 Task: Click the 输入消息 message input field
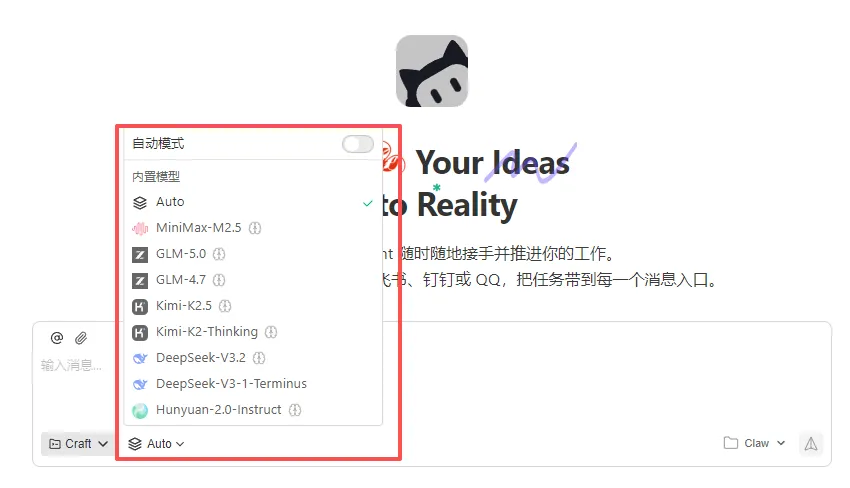tap(70, 365)
